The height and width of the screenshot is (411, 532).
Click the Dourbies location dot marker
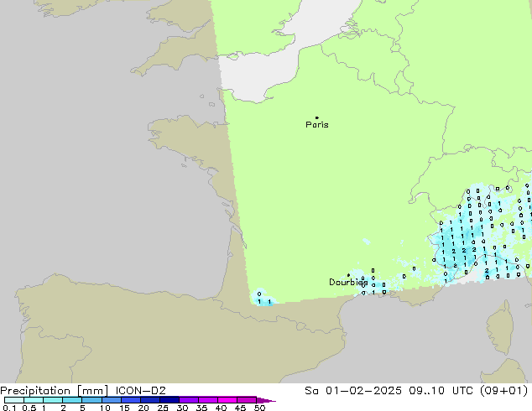348,275
